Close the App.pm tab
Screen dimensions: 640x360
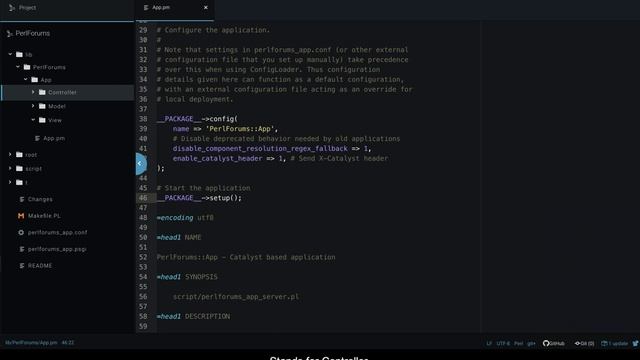(x=206, y=7)
